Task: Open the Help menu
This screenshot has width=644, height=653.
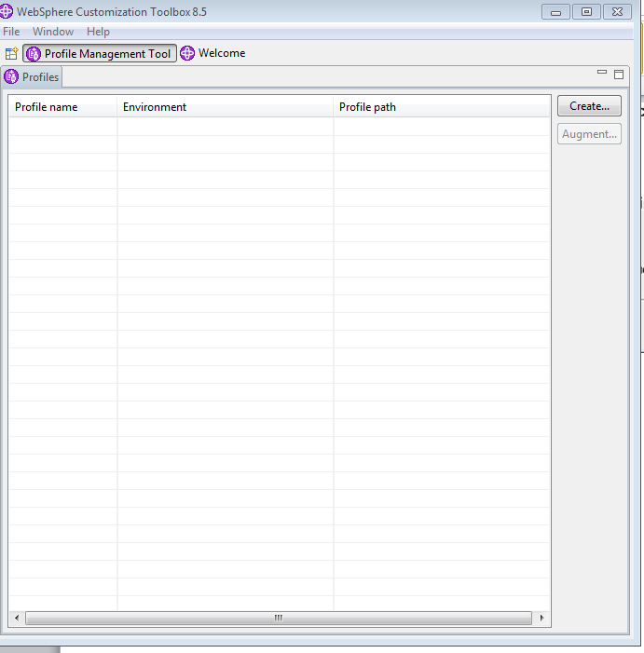Action: click(x=98, y=32)
